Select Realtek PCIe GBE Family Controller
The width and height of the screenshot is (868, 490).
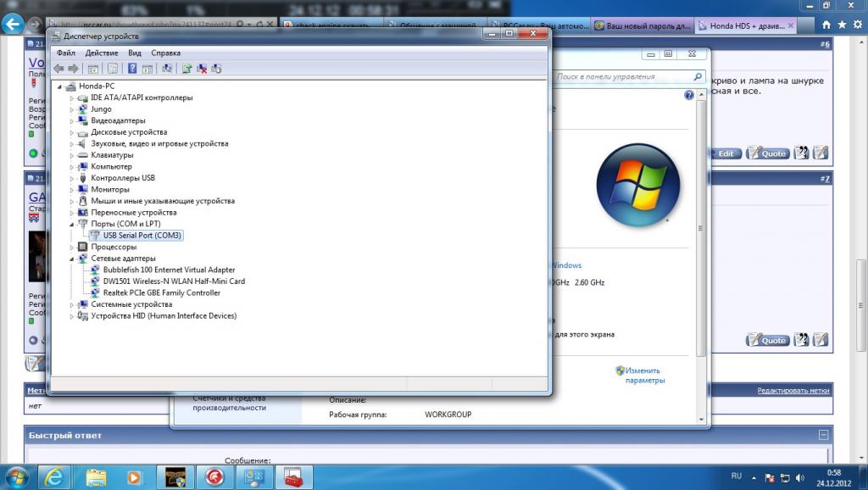pyautogui.click(x=161, y=292)
